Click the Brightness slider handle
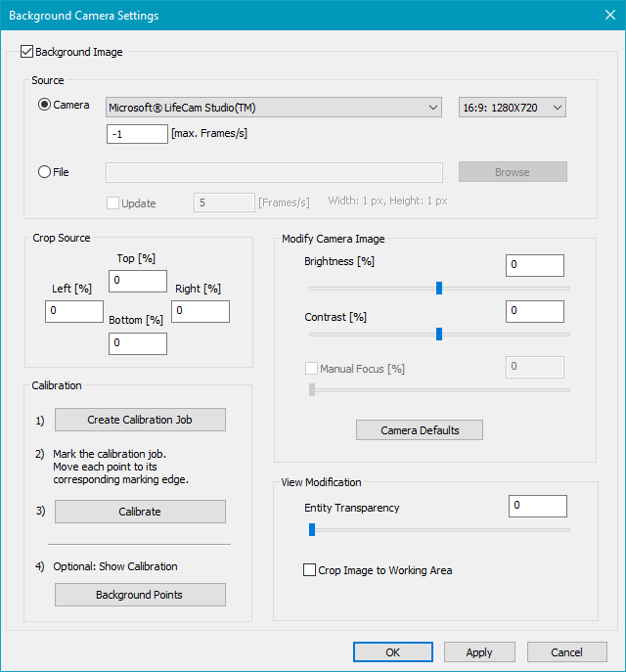626x672 pixels. [x=439, y=288]
